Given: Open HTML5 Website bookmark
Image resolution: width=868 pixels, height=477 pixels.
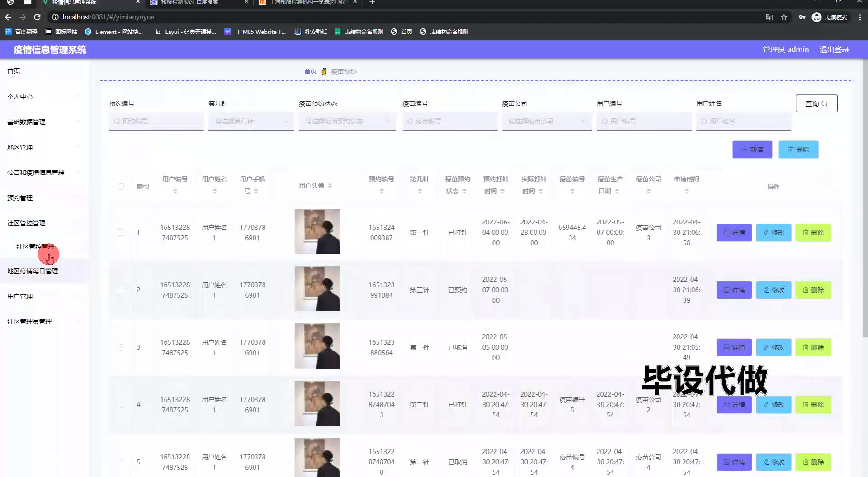Looking at the screenshot, I should pyautogui.click(x=255, y=32).
